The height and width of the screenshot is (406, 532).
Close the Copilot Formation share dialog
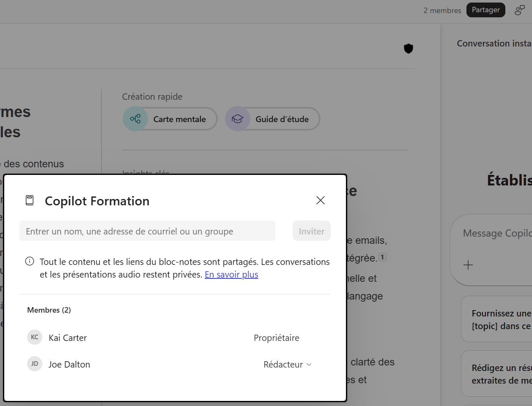[x=321, y=200]
